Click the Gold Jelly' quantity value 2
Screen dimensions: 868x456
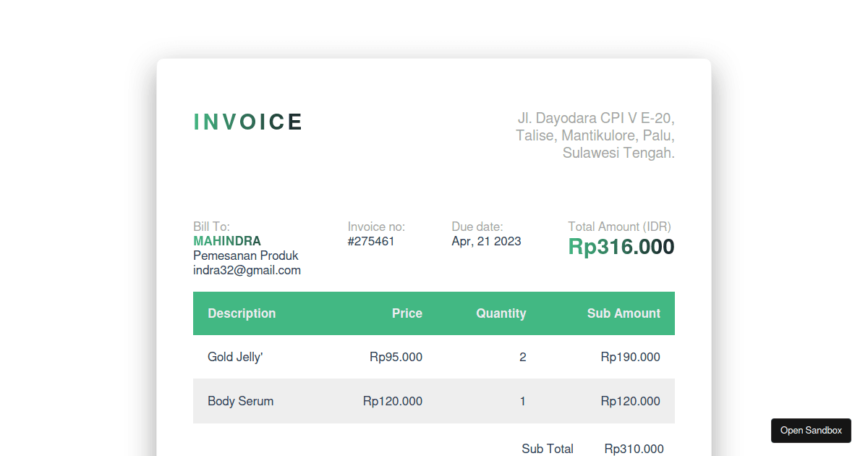(523, 357)
